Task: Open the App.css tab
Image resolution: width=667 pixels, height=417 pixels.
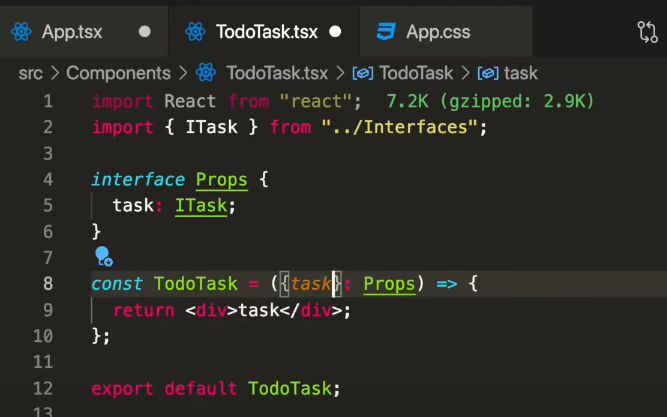Action: pyautogui.click(x=446, y=31)
